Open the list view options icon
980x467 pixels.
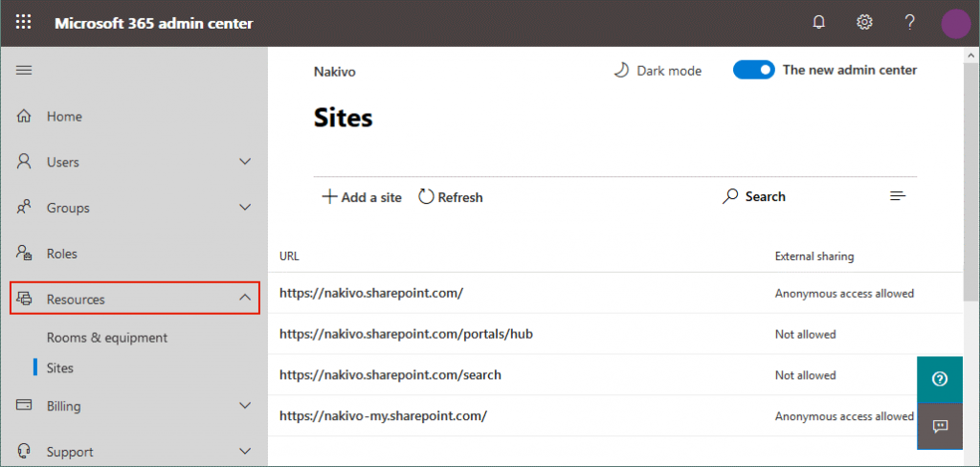click(898, 196)
